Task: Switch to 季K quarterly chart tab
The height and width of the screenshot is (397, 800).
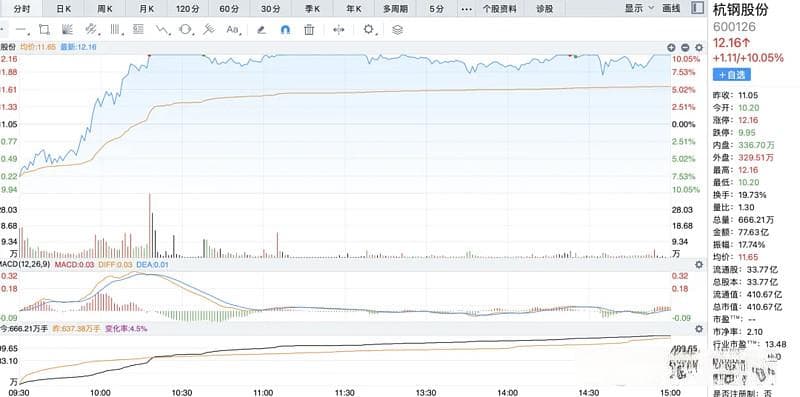Action: [312, 9]
